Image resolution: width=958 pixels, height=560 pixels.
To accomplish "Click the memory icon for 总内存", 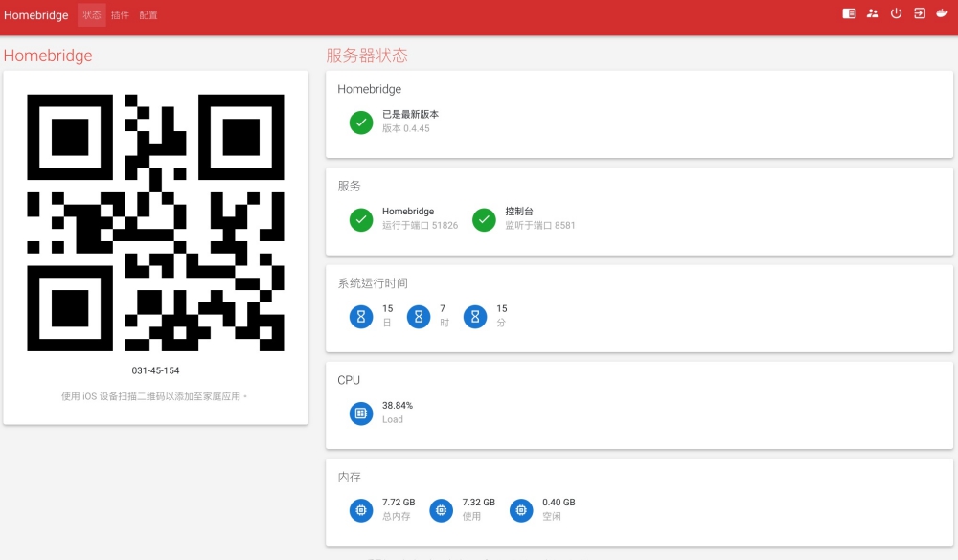I will 361,510.
